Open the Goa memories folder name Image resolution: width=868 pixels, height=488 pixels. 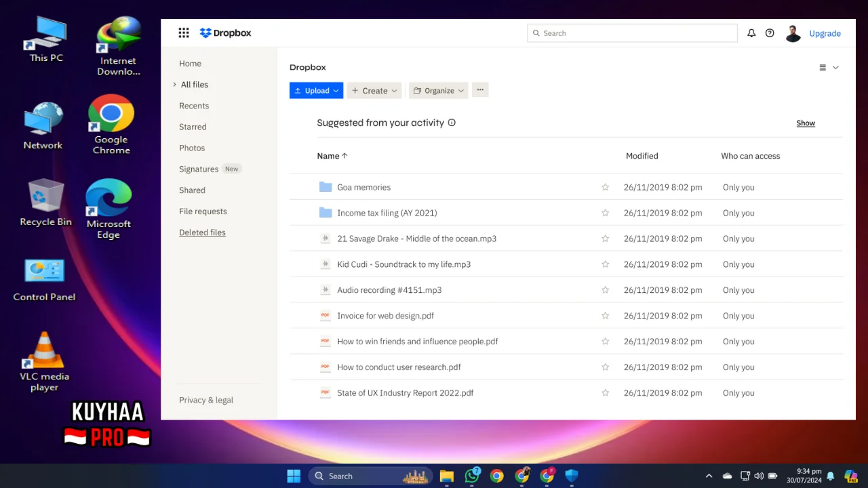364,187
